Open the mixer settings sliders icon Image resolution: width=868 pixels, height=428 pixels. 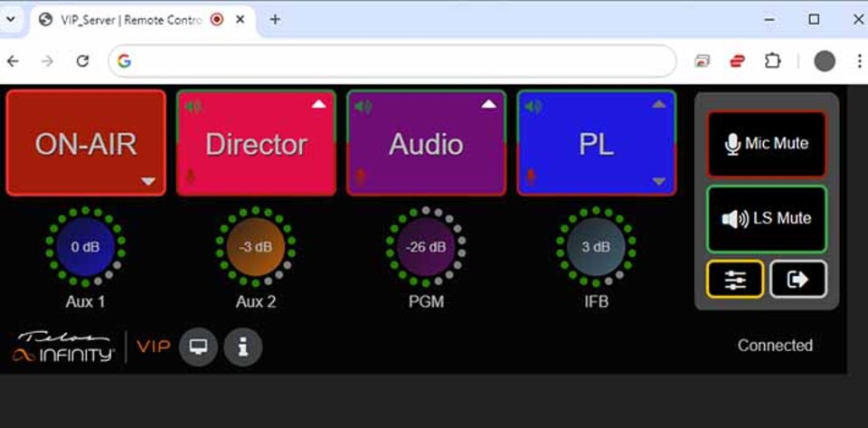[735, 280]
